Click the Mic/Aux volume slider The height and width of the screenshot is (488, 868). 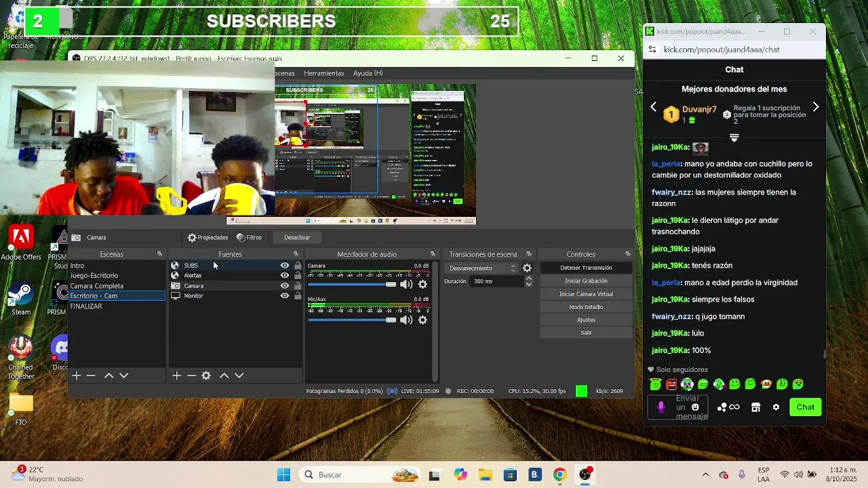pyautogui.click(x=352, y=320)
